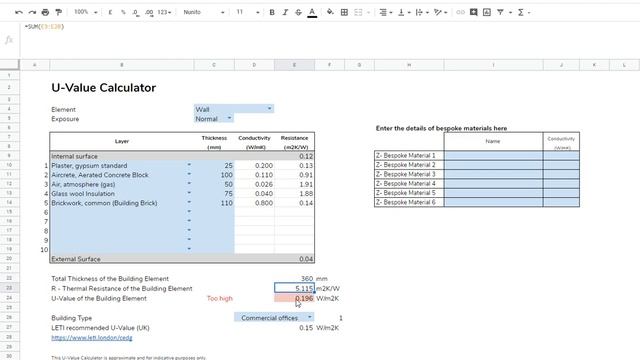This screenshot has height=360, width=640.
Task: Click the Too high warning text
Action: pos(220,298)
